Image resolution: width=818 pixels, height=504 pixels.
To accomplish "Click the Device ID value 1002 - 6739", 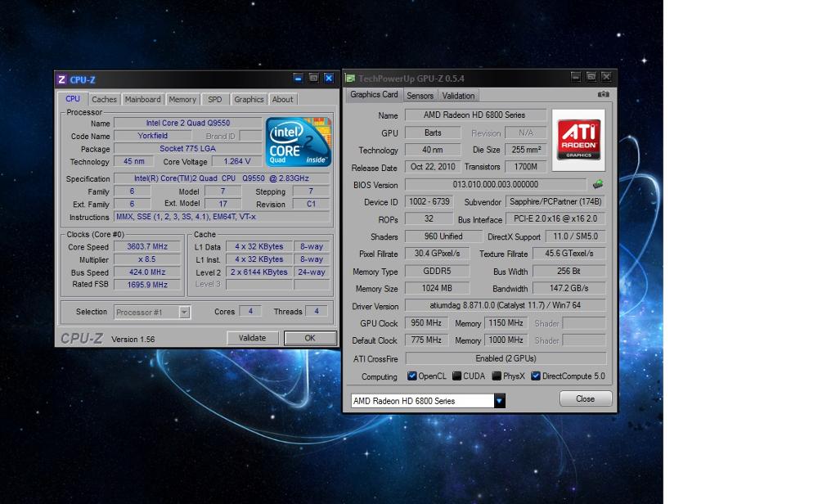I will [429, 201].
